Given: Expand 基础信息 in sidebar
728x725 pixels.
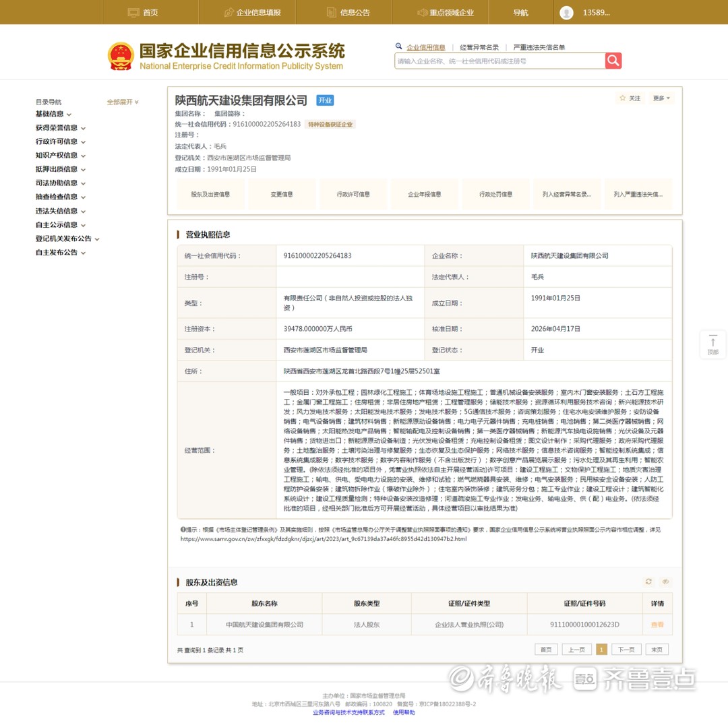Looking at the screenshot, I should coord(53,114).
